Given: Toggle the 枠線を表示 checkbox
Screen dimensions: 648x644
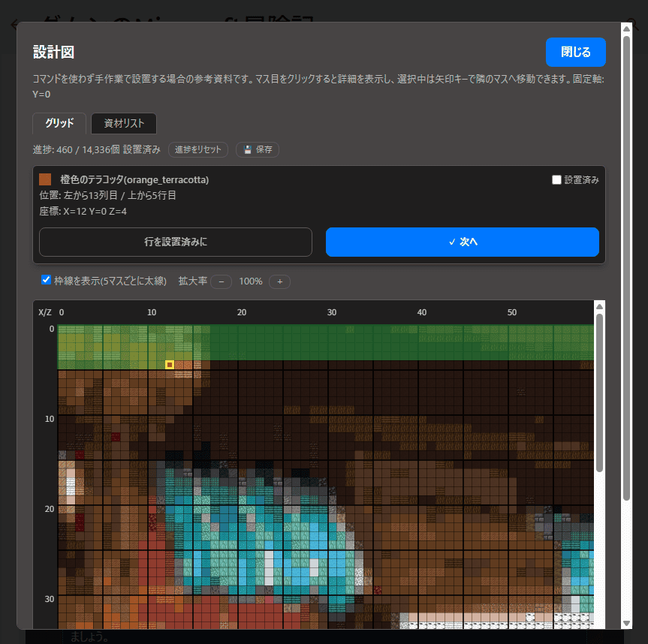Looking at the screenshot, I should (46, 280).
